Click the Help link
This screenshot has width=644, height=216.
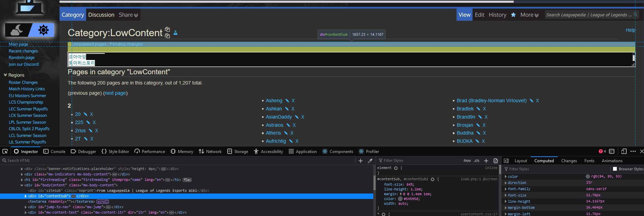click(x=630, y=30)
